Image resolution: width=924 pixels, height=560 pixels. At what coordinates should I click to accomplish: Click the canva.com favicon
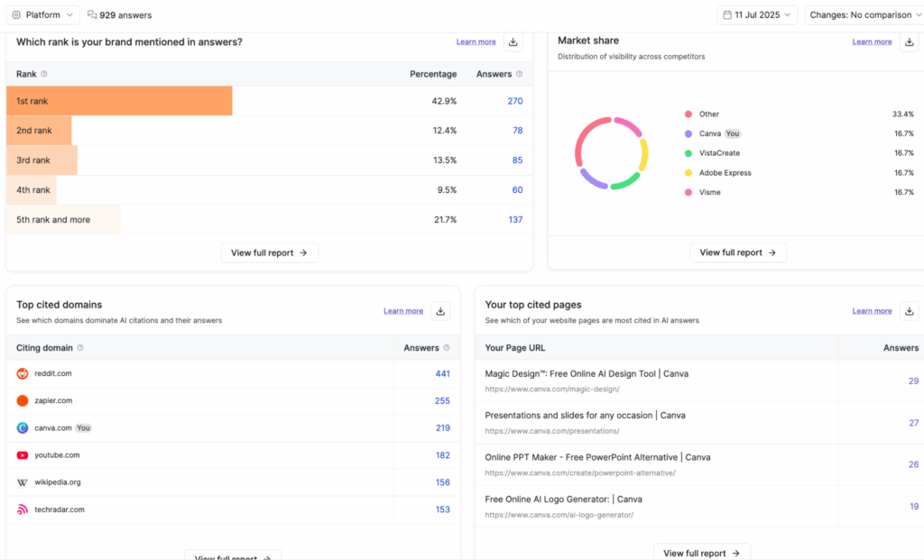click(23, 428)
